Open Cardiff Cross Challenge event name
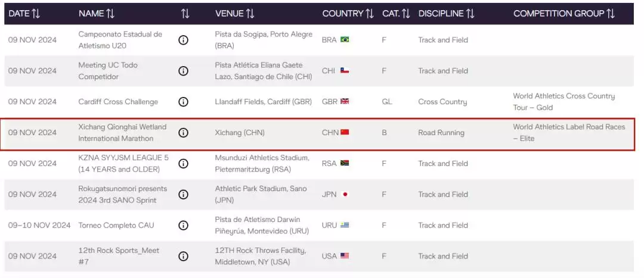This screenshot has height=278, width=644. 118,102
